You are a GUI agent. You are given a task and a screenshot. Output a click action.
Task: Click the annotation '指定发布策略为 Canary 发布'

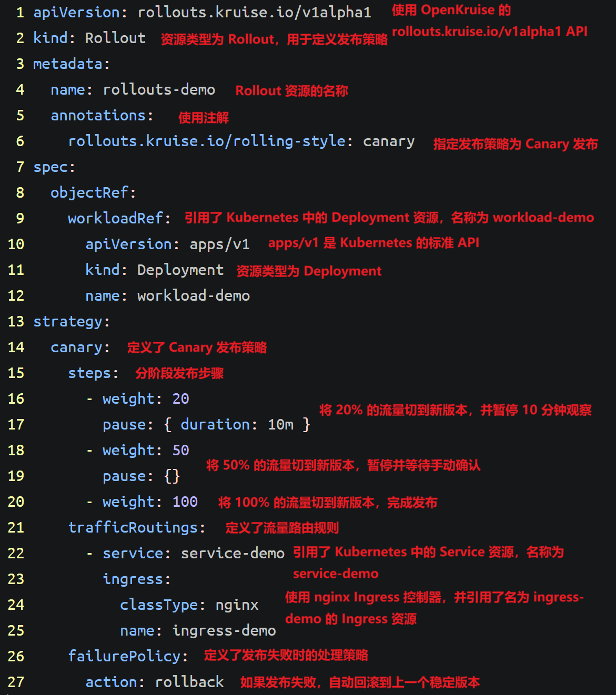[516, 144]
